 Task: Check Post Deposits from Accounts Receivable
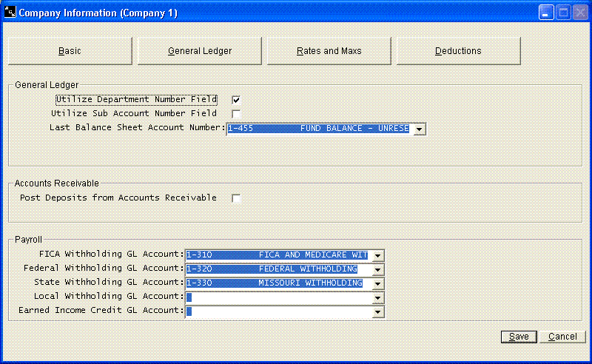[236, 198]
